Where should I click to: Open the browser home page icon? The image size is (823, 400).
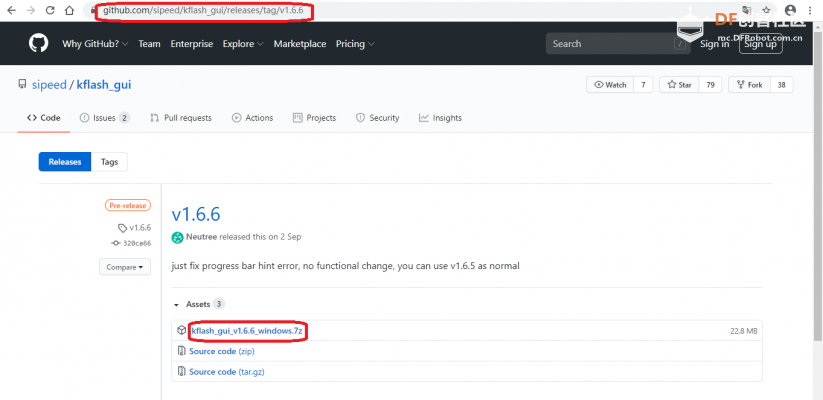tap(69, 10)
